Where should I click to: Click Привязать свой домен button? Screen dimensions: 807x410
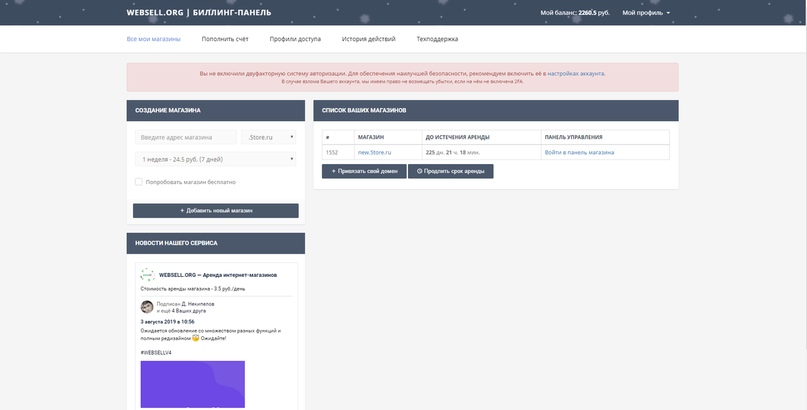364,171
